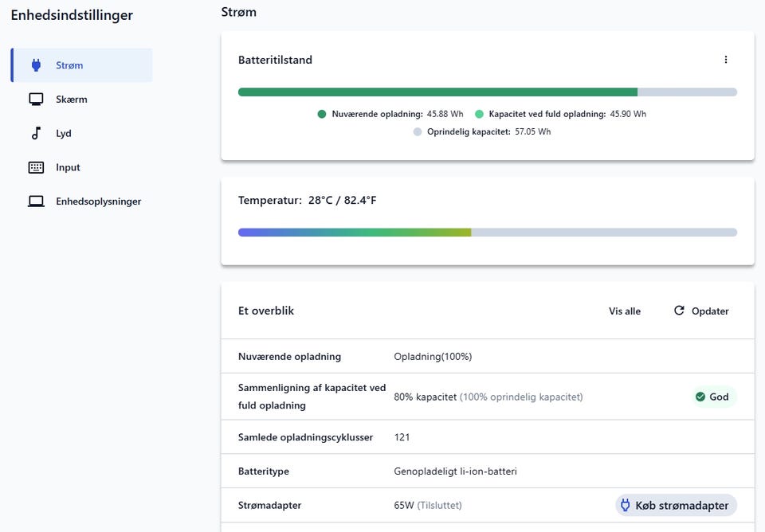Image resolution: width=765 pixels, height=532 pixels.
Task: Go to Skærm settings
Action: 72,100
